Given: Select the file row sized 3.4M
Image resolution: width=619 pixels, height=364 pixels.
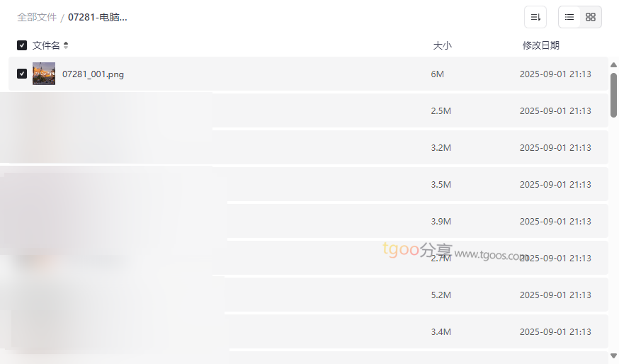Looking at the screenshot, I should (354, 332).
